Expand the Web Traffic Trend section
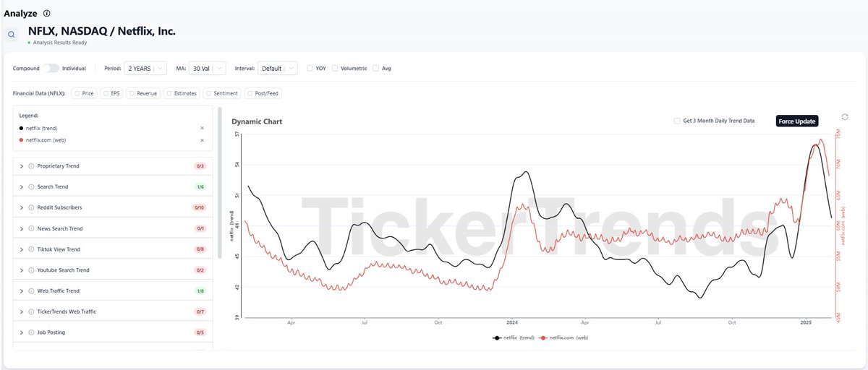The height and width of the screenshot is (370, 868). (x=22, y=291)
